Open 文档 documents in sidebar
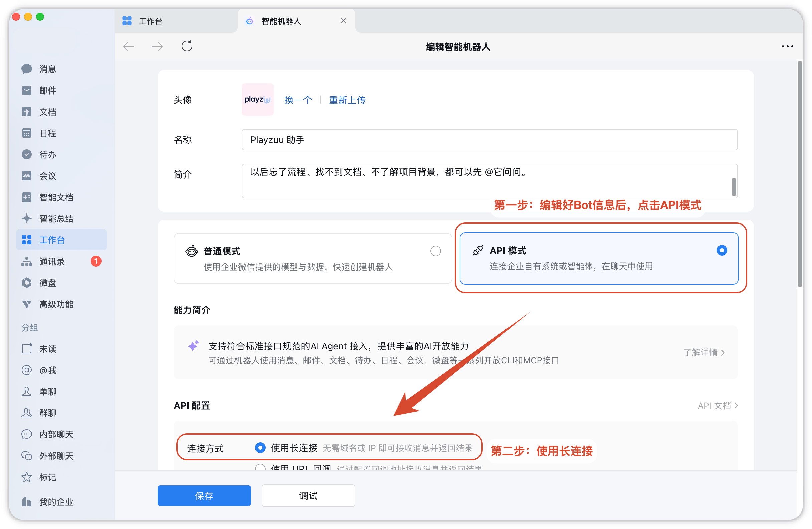Image resolution: width=812 pixels, height=529 pixels. (61, 112)
